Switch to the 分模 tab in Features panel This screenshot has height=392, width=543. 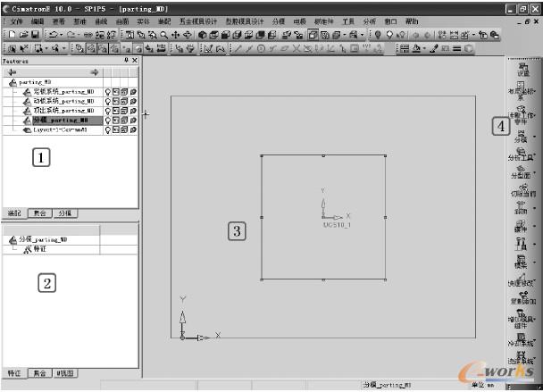pos(65,214)
